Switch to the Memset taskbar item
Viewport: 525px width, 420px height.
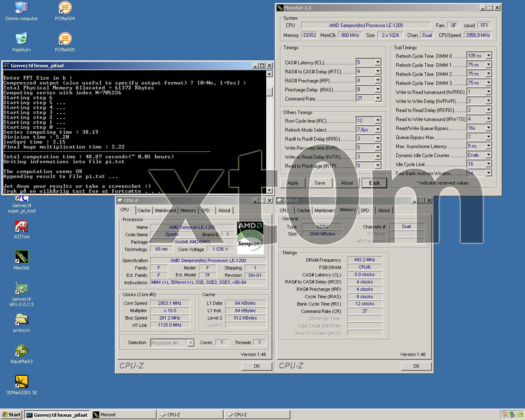pos(124,415)
